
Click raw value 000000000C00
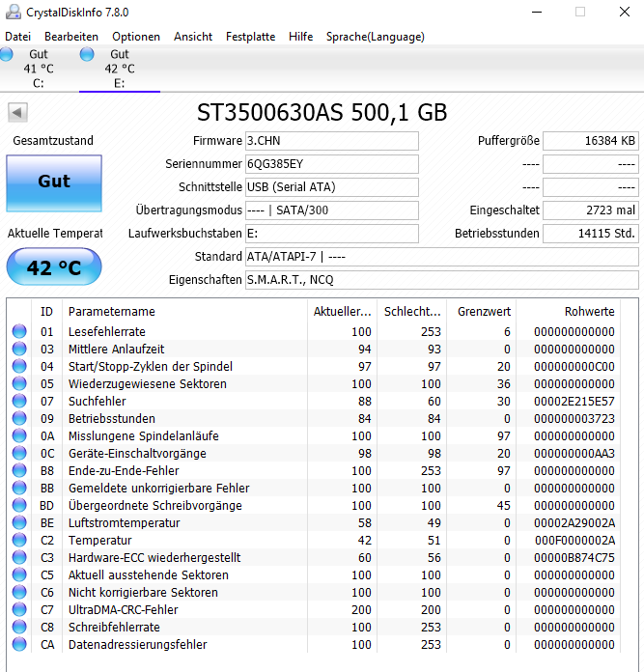point(574,367)
